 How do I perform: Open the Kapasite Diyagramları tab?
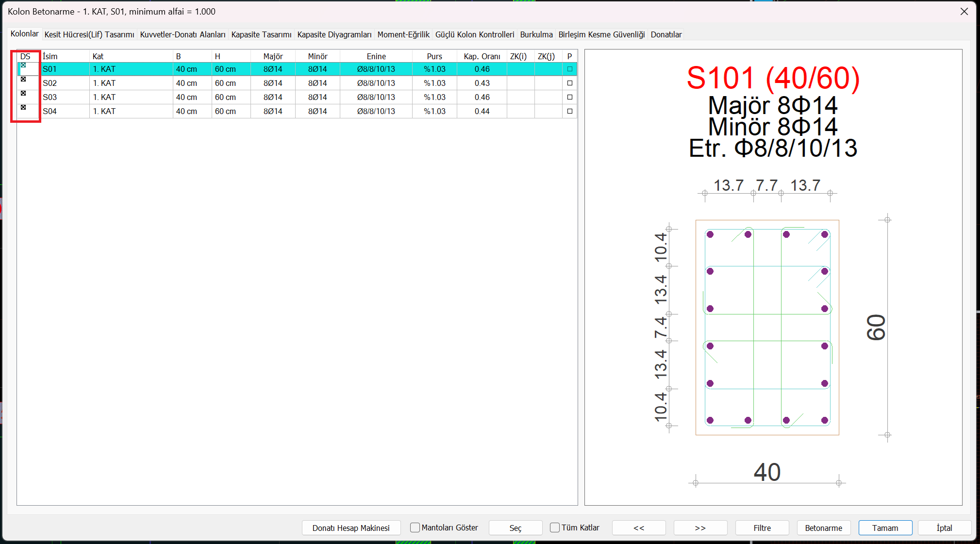[334, 34]
